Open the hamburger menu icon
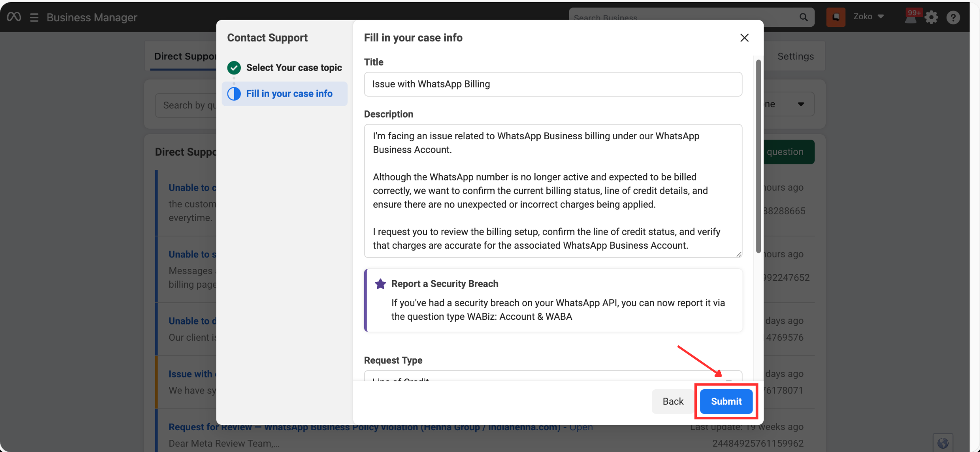This screenshot has height=452, width=980. coord(34,18)
